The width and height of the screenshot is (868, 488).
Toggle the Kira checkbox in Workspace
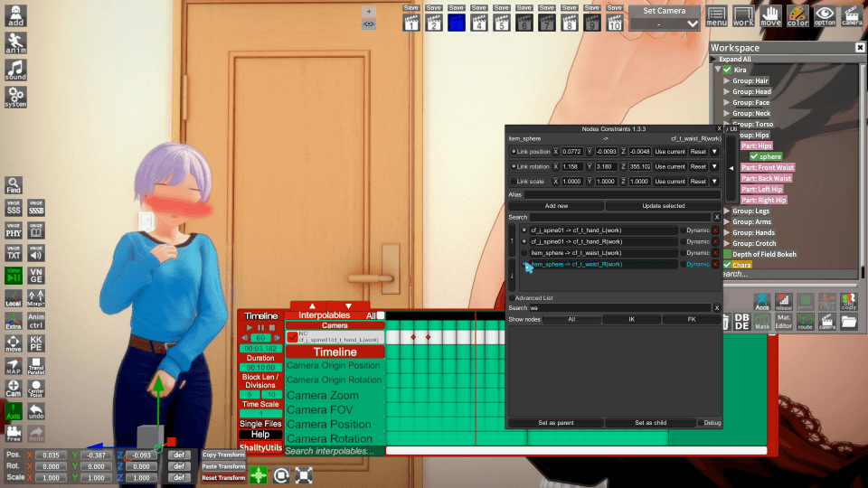point(727,70)
